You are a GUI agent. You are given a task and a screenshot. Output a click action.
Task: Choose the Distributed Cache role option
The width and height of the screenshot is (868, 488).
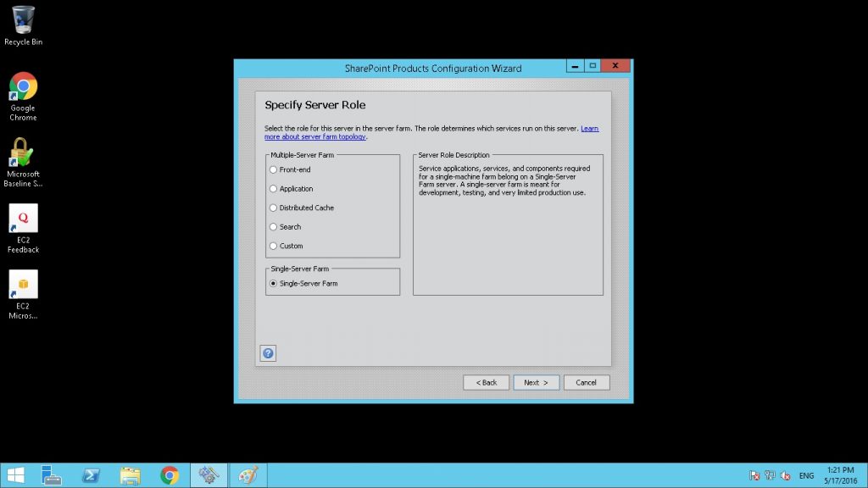click(x=273, y=208)
